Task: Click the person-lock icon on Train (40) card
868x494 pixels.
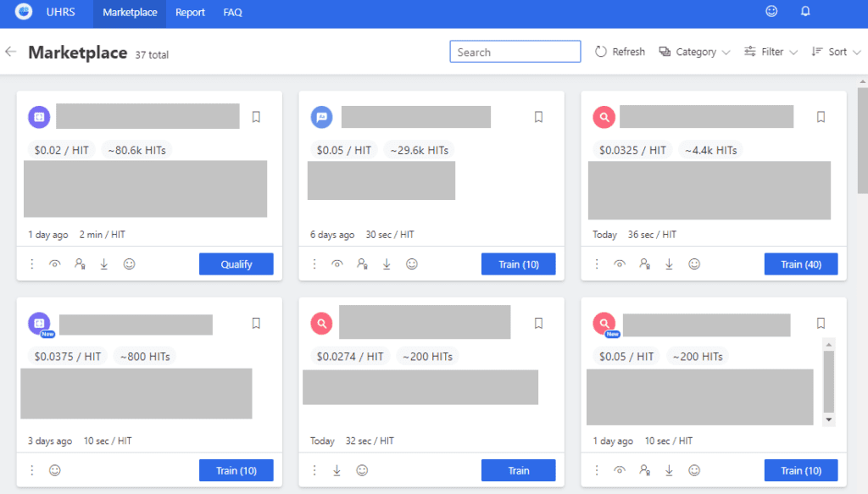Action: tap(644, 264)
